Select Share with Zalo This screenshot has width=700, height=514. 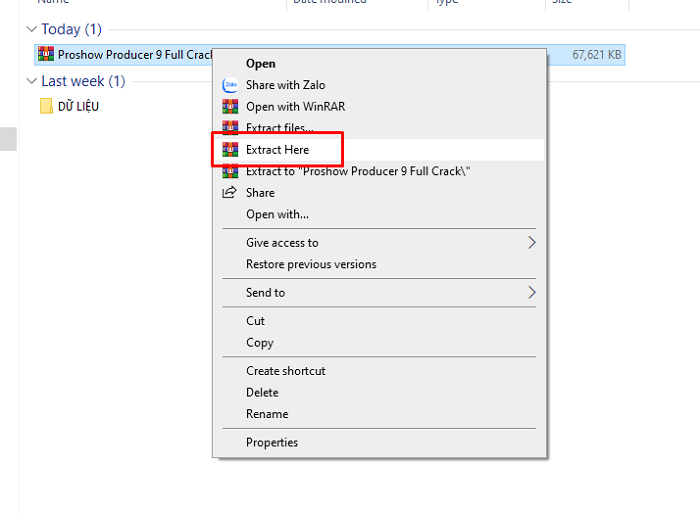click(x=379, y=85)
